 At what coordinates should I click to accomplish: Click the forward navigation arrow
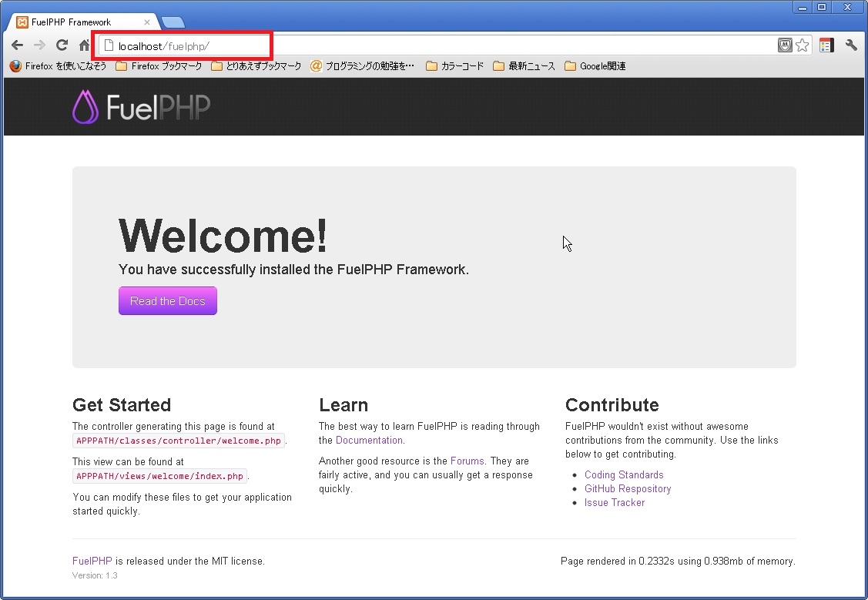(39, 45)
